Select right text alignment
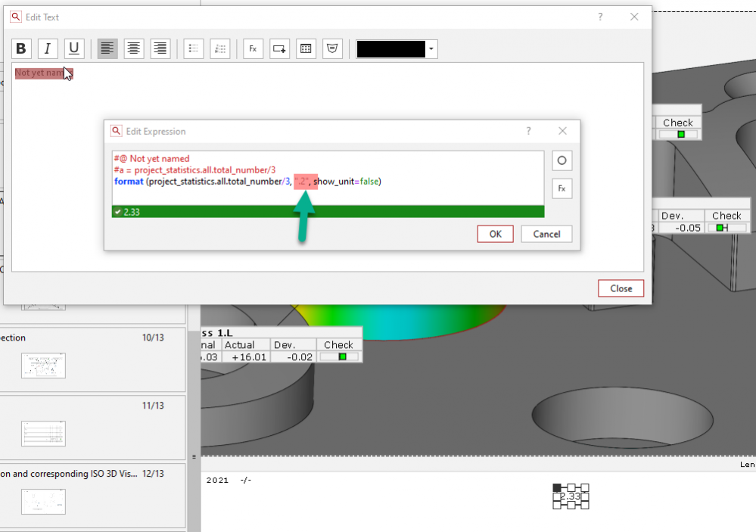756x532 pixels. click(x=160, y=49)
